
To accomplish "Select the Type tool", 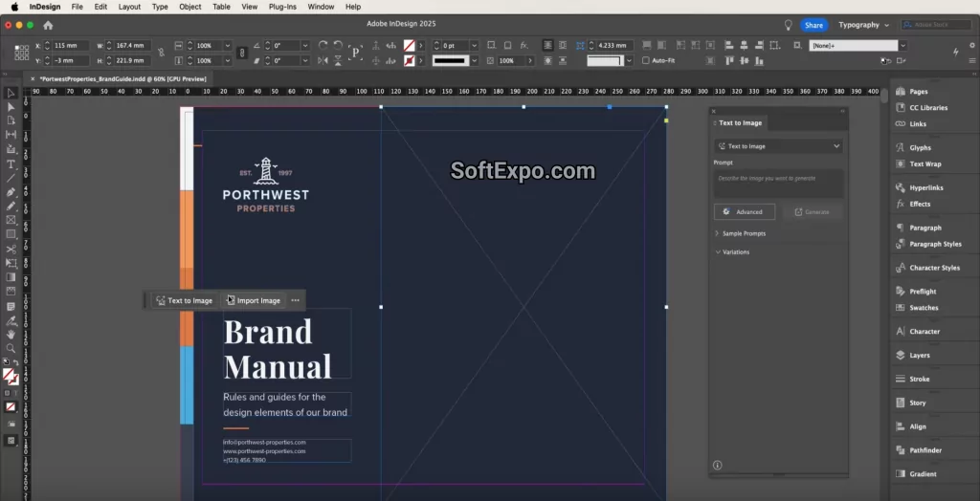I will pos(11,164).
